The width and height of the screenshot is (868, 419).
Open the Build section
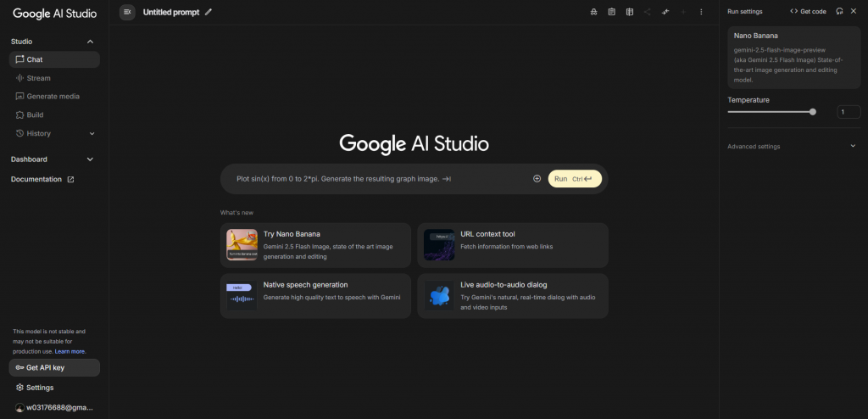[54, 115]
